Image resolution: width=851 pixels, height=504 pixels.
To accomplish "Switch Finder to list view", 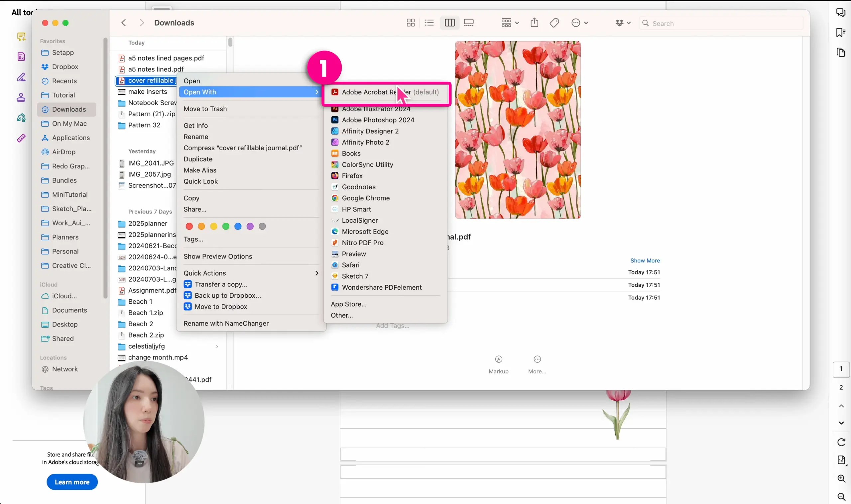I will click(x=429, y=23).
